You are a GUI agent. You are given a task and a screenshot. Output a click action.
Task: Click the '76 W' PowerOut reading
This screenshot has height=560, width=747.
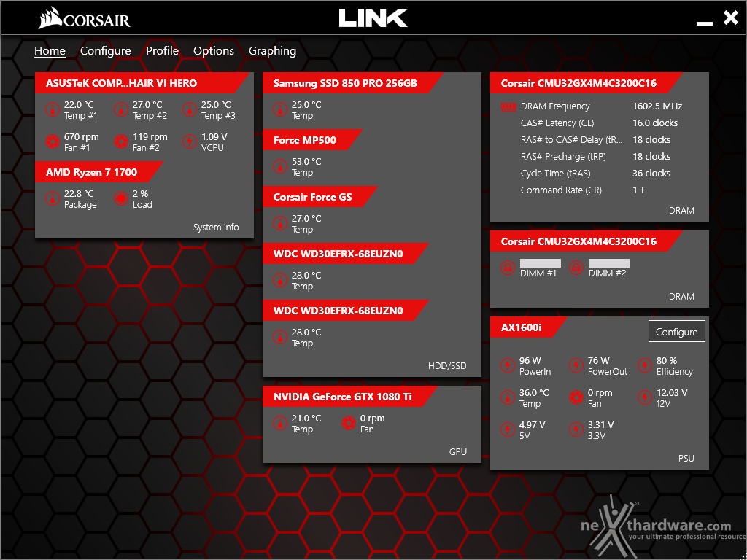[x=599, y=360]
